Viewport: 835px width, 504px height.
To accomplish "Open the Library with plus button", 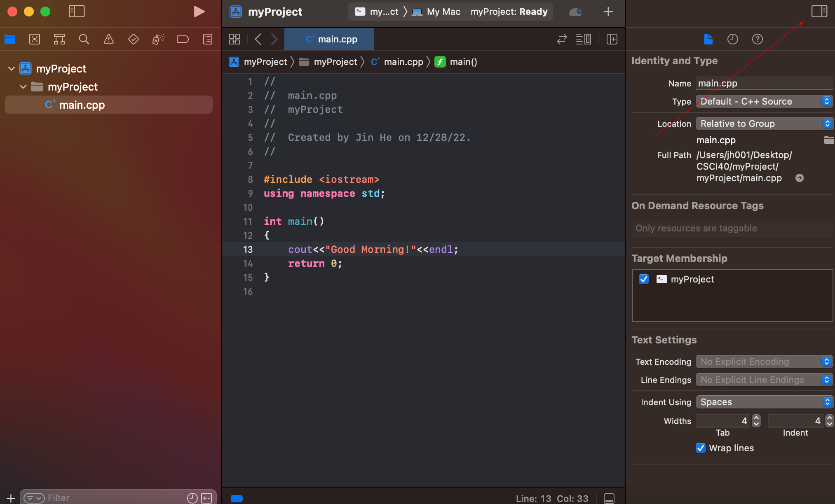I will 608,12.
